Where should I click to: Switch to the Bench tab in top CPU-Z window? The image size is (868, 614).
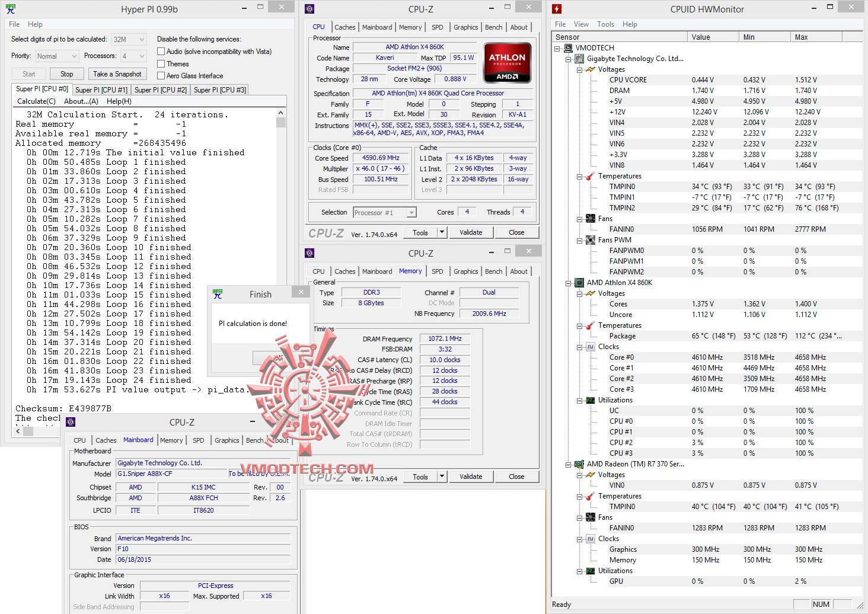[493, 27]
